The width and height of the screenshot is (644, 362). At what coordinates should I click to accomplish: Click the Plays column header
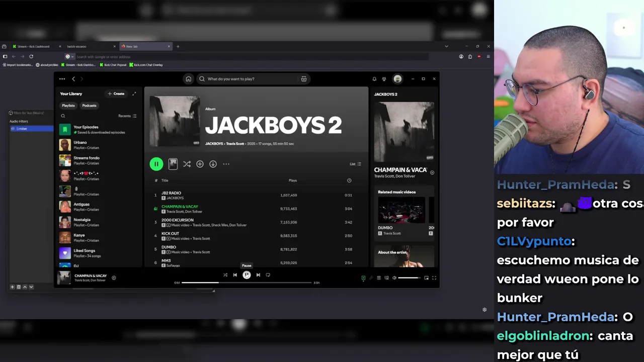pos(293,180)
